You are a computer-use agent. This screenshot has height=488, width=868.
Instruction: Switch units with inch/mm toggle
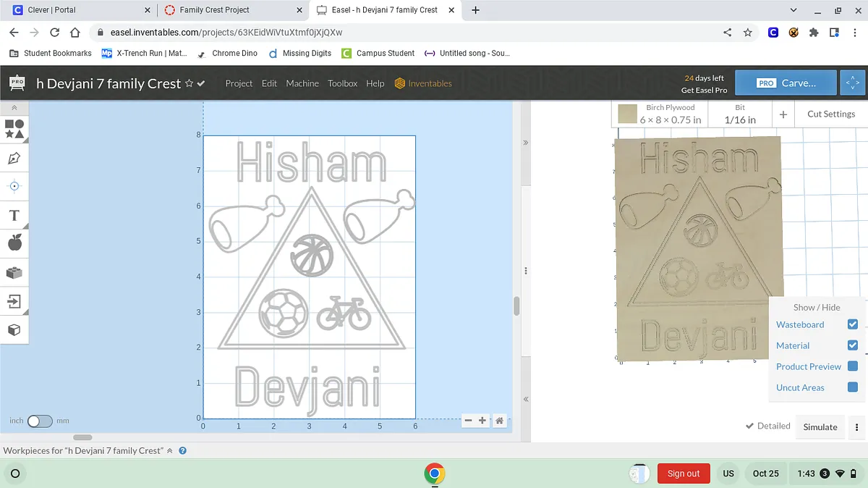39,421
